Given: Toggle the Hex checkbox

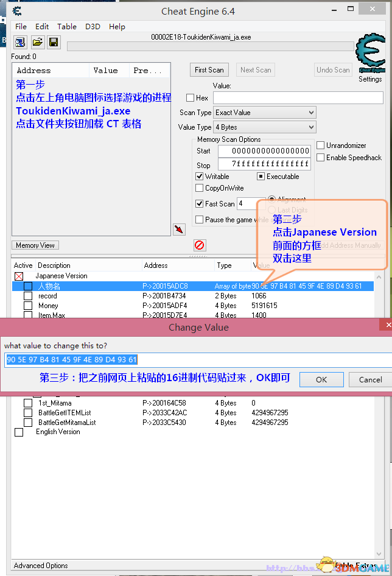Looking at the screenshot, I should (191, 97).
